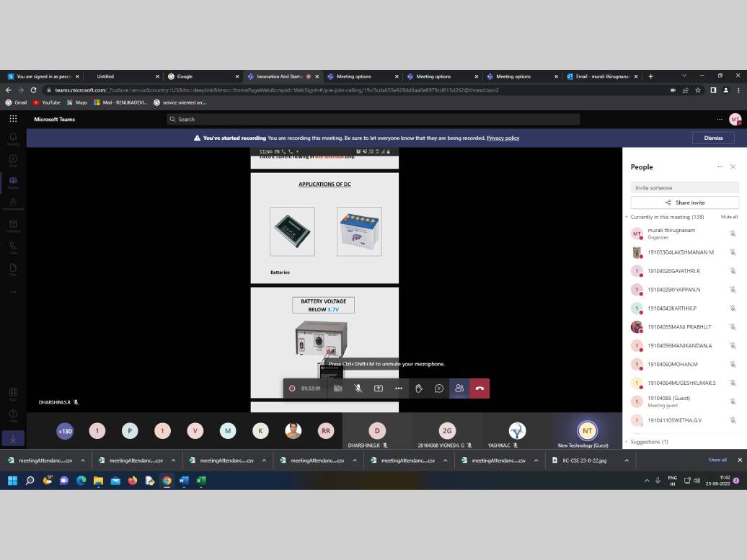Expand the Suggestions section
747x560 pixels.
click(627, 442)
